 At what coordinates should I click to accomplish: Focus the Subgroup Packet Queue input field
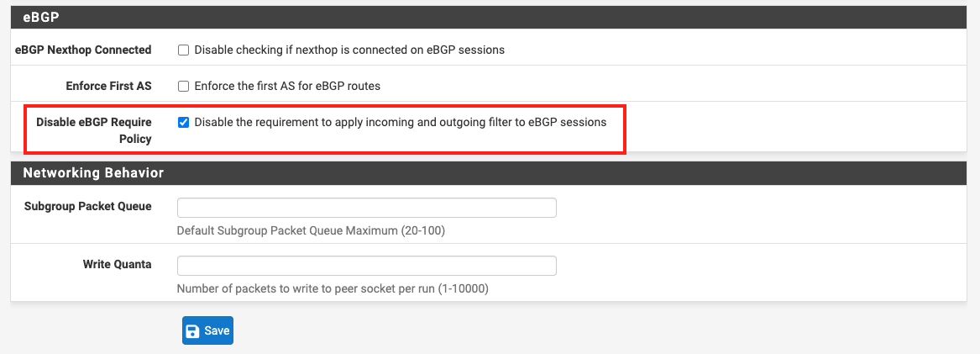point(366,208)
